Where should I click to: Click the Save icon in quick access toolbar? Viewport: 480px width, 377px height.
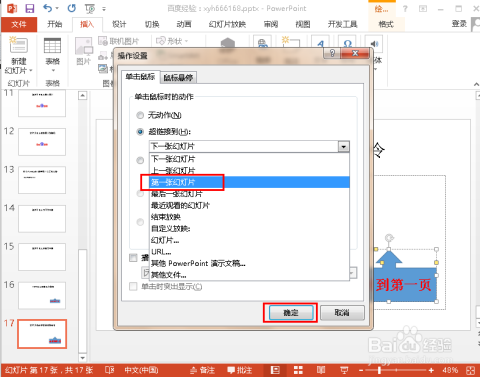[30, 8]
